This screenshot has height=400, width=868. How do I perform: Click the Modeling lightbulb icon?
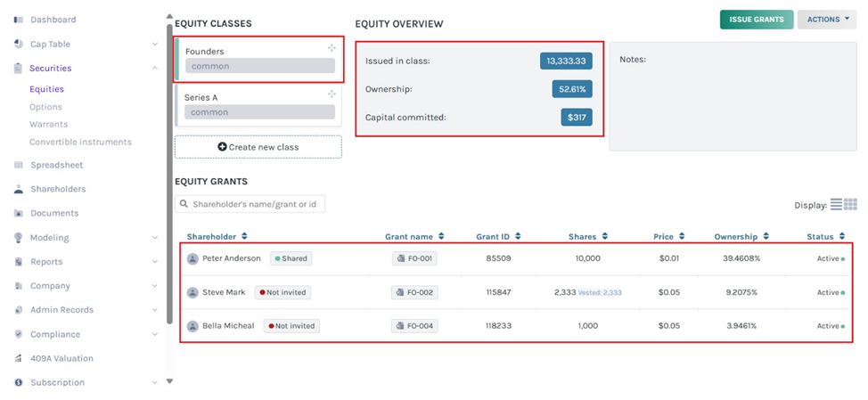point(18,237)
